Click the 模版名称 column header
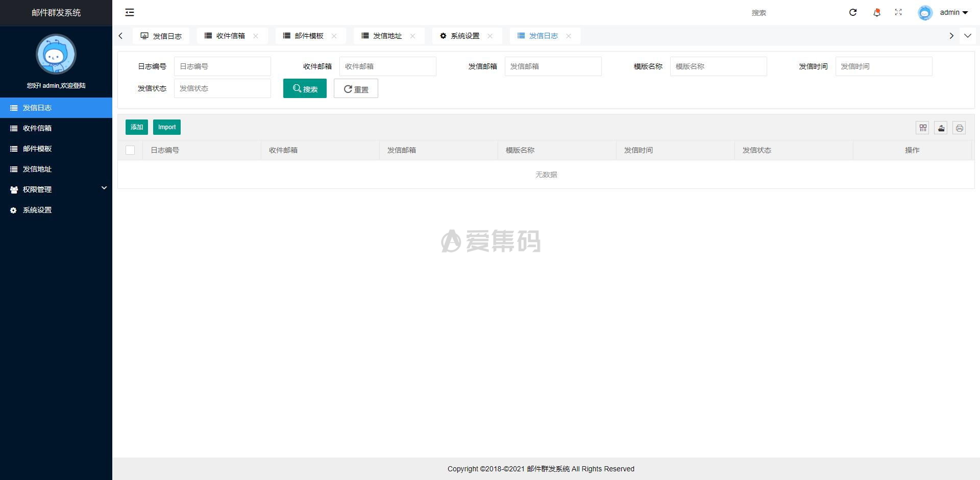The width and height of the screenshot is (980, 480). pyautogui.click(x=557, y=150)
